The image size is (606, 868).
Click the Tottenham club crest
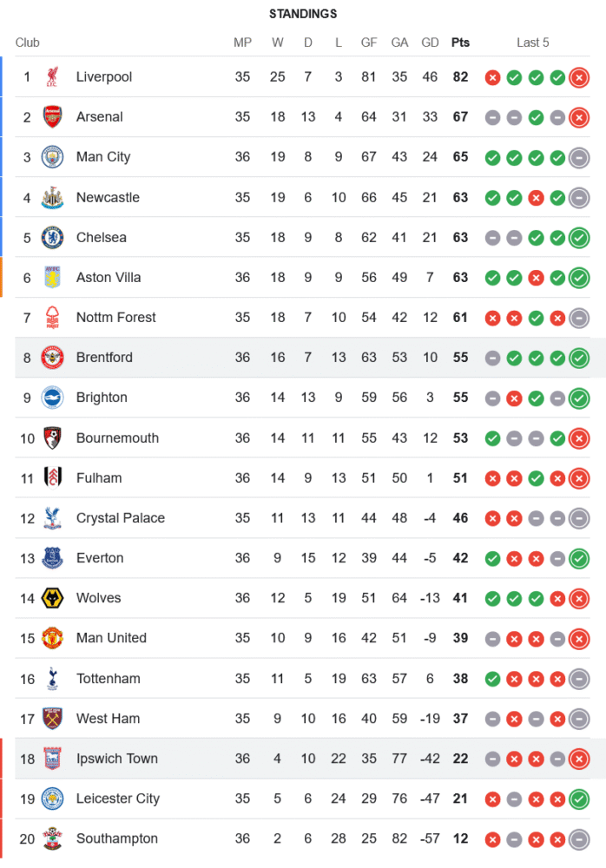pyautogui.click(x=53, y=679)
